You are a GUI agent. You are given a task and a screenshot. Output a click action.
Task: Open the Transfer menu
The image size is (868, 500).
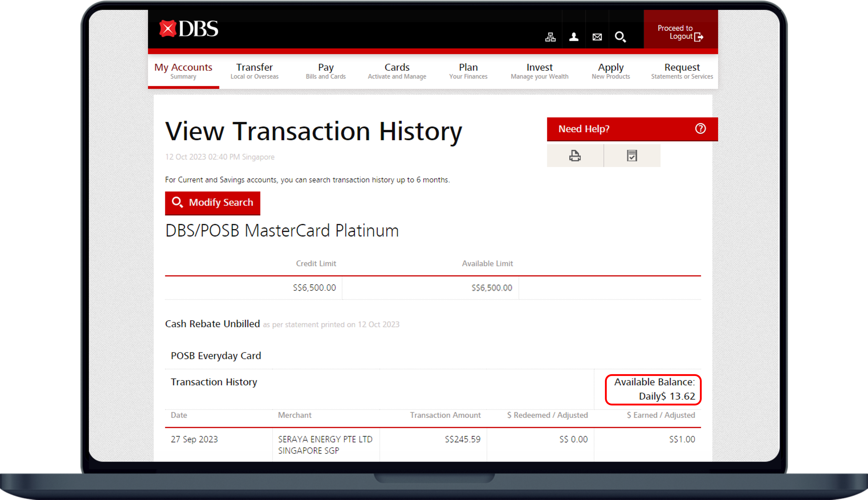click(254, 71)
